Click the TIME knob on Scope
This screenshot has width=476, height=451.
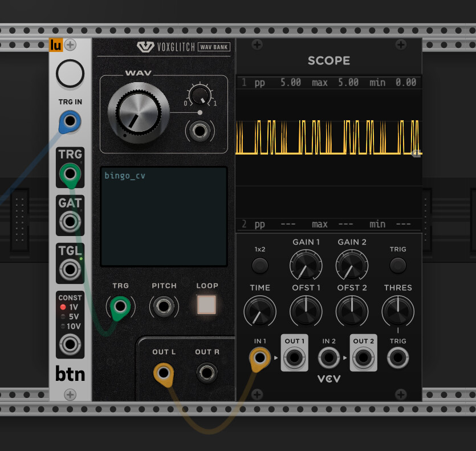260,311
